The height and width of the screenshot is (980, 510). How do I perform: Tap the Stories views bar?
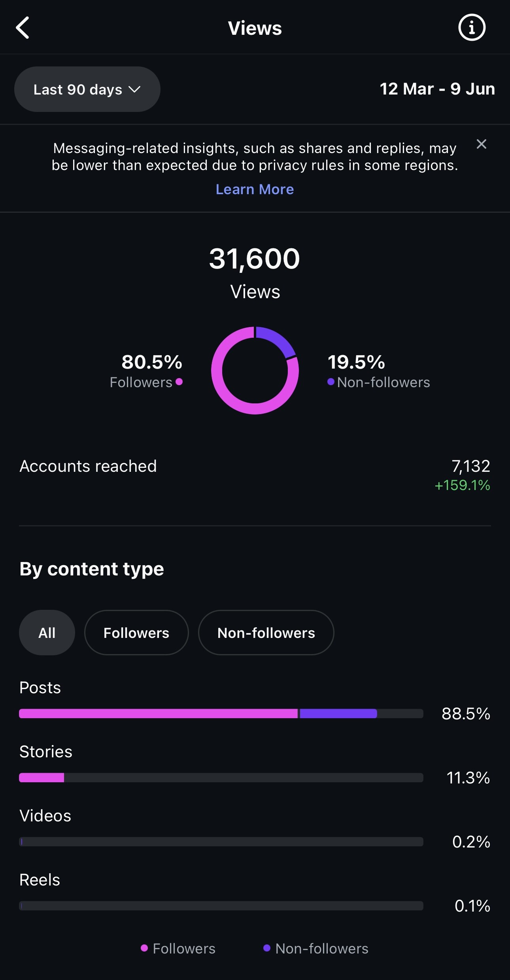point(221,778)
